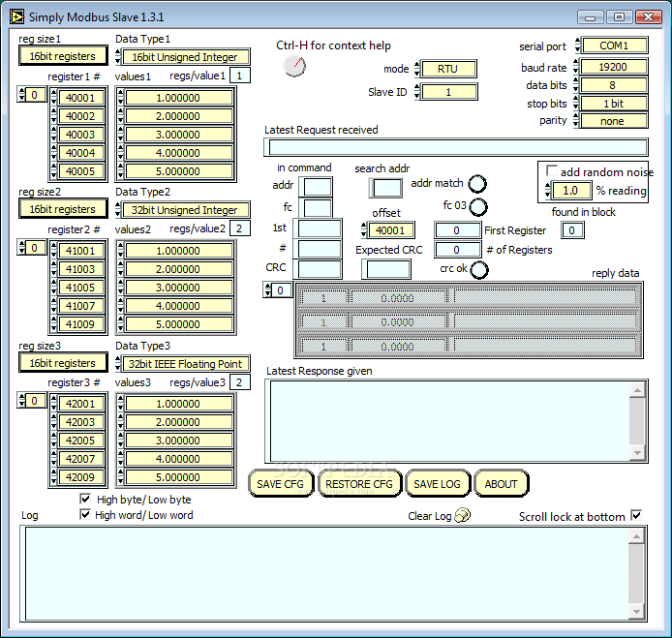672x638 pixels.
Task: Open the Data Type2 32bit Unsigned Integer selector
Action: [185, 210]
